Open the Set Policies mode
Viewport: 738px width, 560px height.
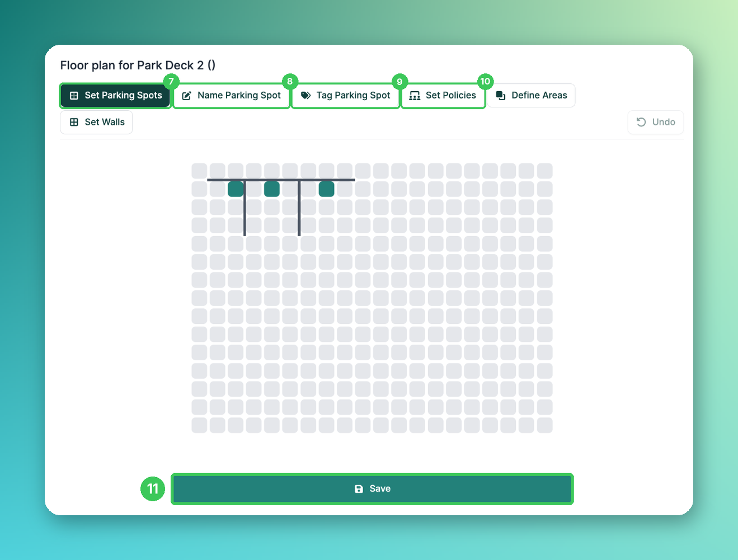[443, 96]
